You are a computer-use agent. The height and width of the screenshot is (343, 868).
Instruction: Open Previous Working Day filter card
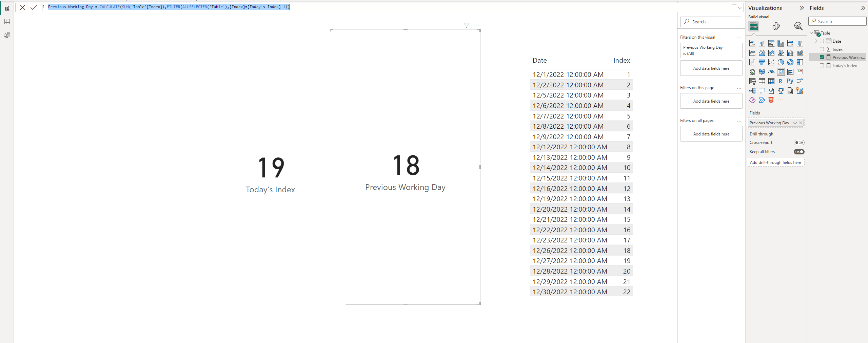click(711, 50)
